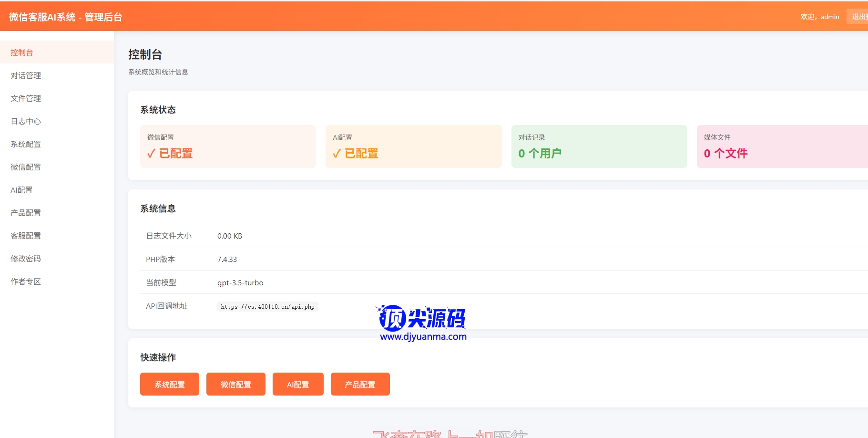Screen dimensions: 868x438
Task: Navigate to 产品配置 in the sidebar
Action: tap(26, 213)
